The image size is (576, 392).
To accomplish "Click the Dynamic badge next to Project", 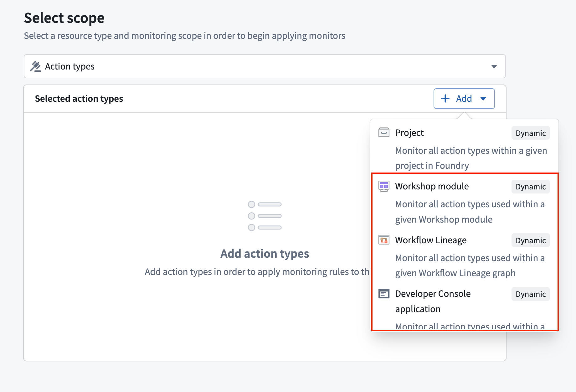I will coord(531,133).
